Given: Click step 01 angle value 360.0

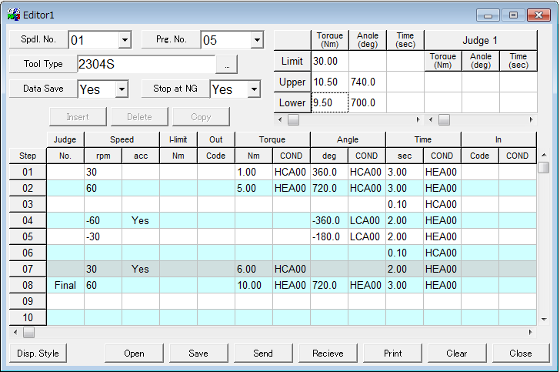Looking at the screenshot, I should tap(329, 172).
